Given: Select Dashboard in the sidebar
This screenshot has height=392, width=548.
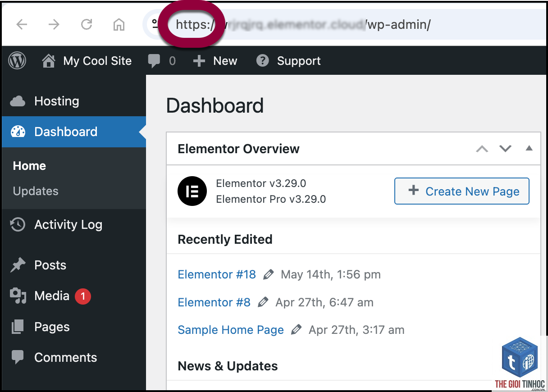Looking at the screenshot, I should 73,132.
